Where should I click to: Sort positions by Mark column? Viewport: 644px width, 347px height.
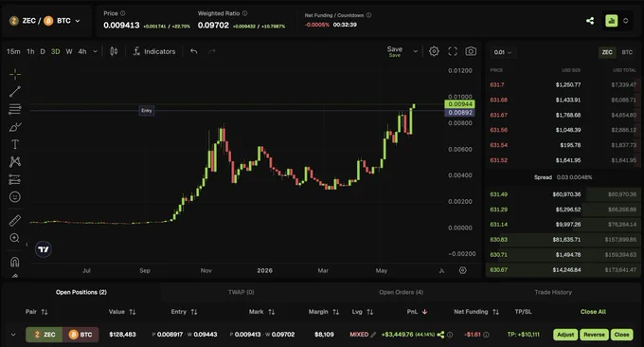[x=261, y=312]
